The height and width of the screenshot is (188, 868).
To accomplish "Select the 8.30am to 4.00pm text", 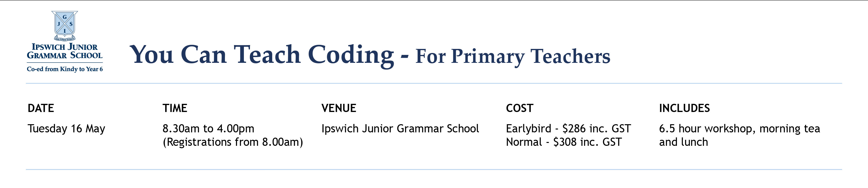I will tap(208, 129).
